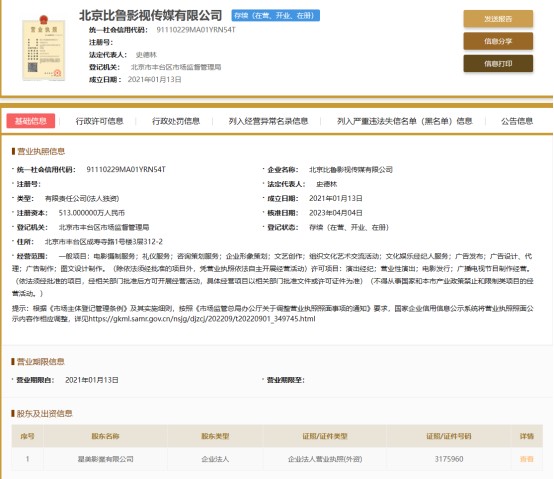This screenshot has height=479, width=554.
Task: Open the 列入经营异常名录信息 tab
Action: (268, 121)
